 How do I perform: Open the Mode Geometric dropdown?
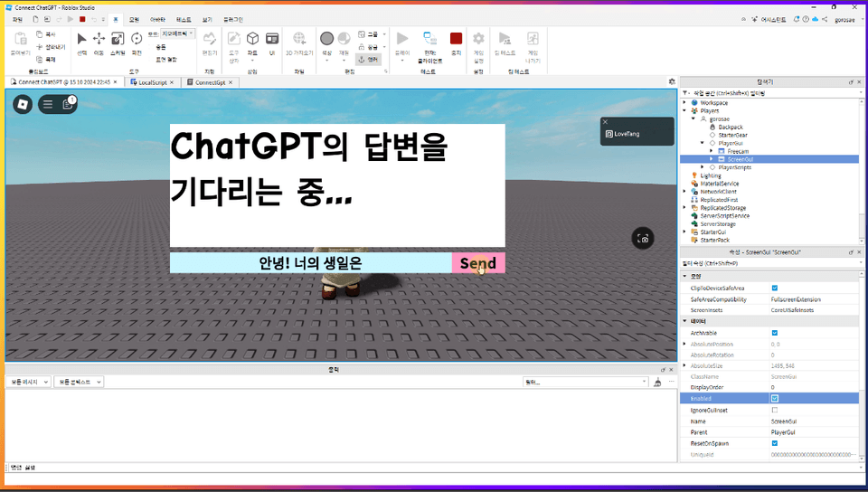[177, 33]
